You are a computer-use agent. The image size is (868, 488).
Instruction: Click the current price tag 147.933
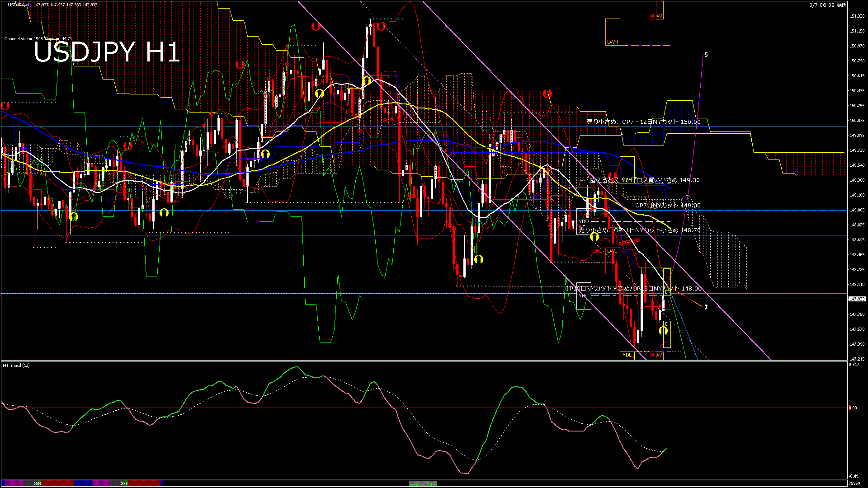(857, 299)
